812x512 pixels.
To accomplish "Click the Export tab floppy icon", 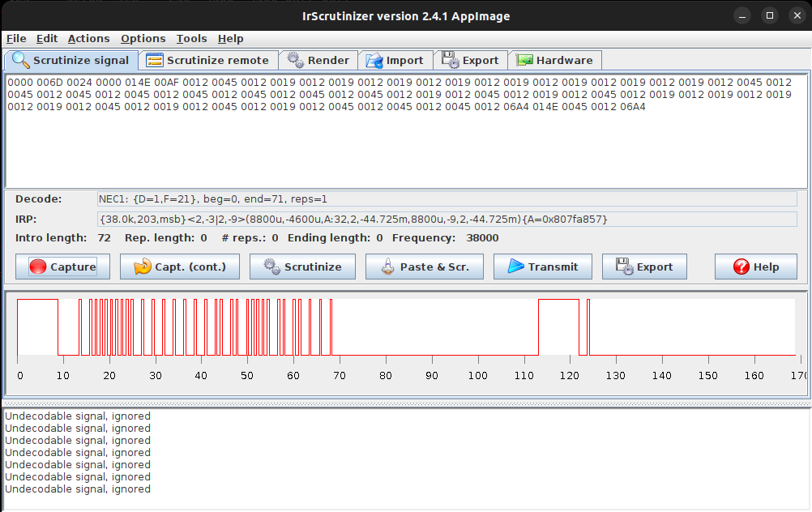I will [x=449, y=60].
